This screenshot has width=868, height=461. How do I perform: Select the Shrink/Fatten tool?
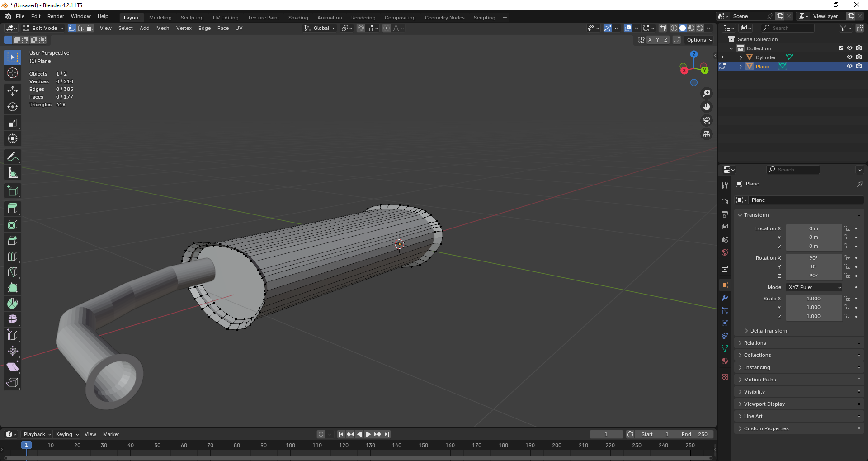(x=13, y=351)
